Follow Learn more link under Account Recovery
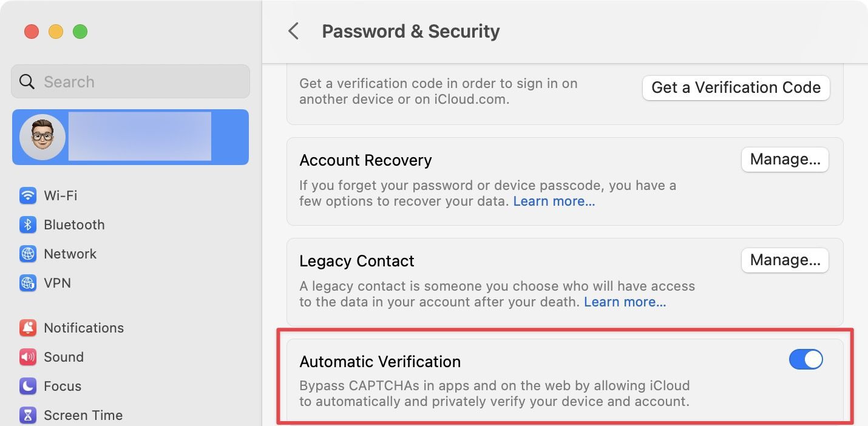 click(x=554, y=201)
